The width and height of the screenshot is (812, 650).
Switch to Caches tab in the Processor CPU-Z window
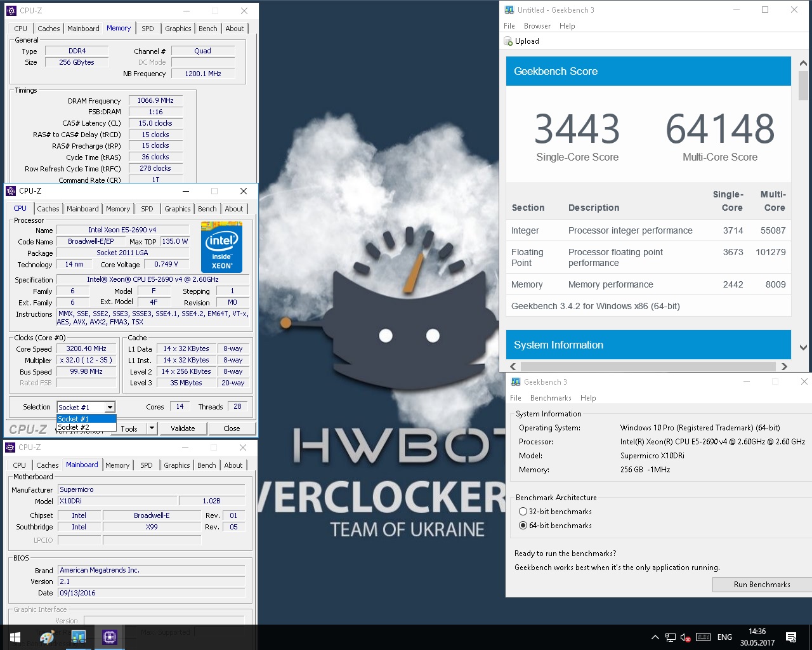pos(48,209)
